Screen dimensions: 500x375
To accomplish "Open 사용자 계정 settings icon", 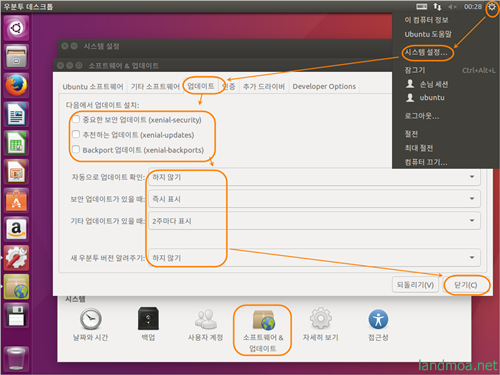I will tap(205, 325).
